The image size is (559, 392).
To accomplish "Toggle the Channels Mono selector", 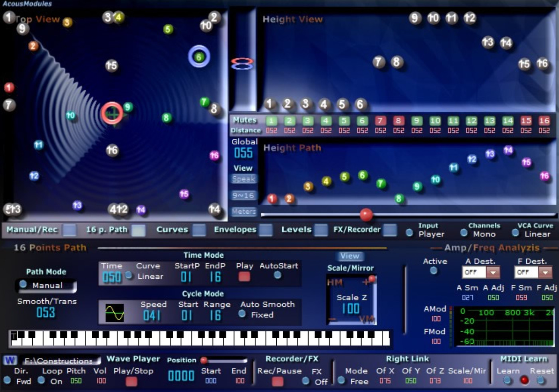I will pyautogui.click(x=464, y=232).
